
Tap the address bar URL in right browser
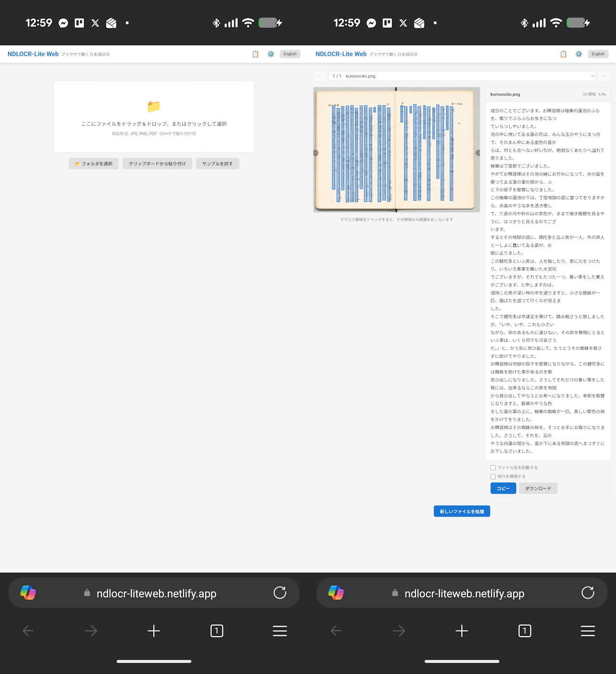pos(464,594)
